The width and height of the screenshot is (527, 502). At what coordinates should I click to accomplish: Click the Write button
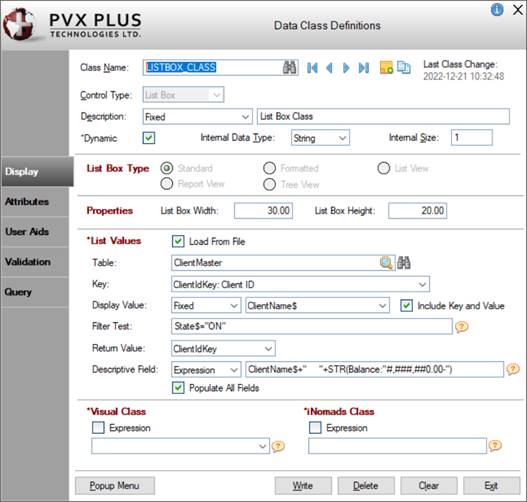tap(303, 486)
